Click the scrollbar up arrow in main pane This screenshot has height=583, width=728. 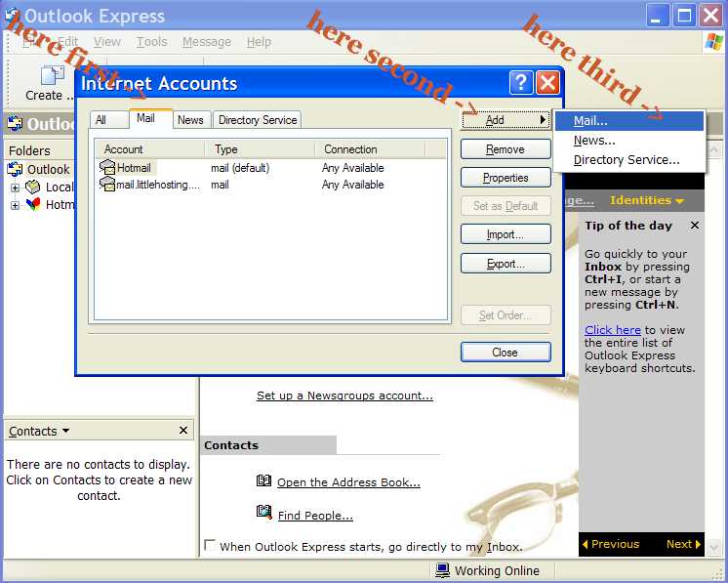click(x=713, y=149)
